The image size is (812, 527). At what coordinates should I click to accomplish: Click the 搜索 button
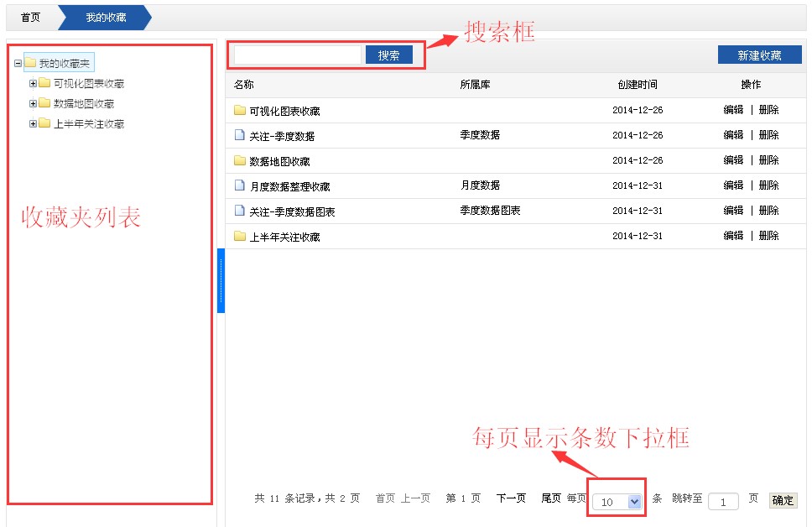(x=389, y=55)
